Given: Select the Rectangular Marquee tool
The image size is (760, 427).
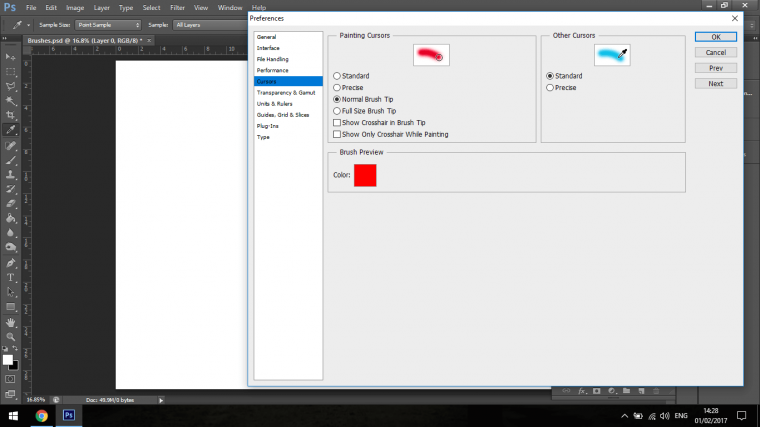Looking at the screenshot, I should pos(10,72).
